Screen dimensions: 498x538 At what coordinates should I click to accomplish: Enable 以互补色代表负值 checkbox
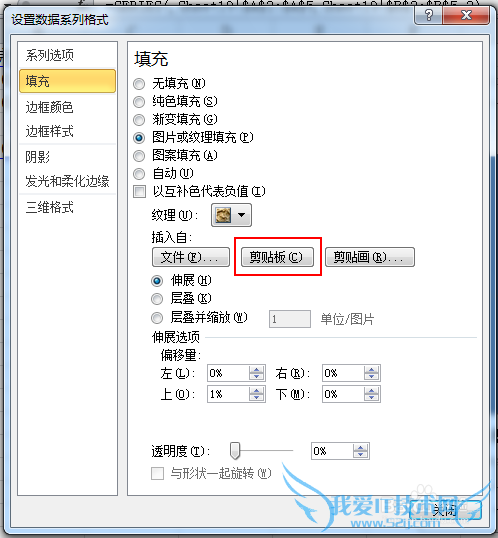(x=139, y=191)
